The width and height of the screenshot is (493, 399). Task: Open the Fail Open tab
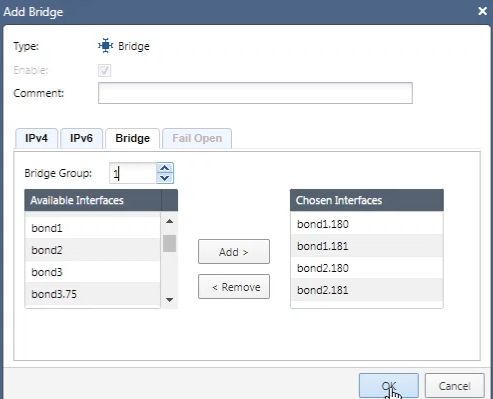pos(197,138)
